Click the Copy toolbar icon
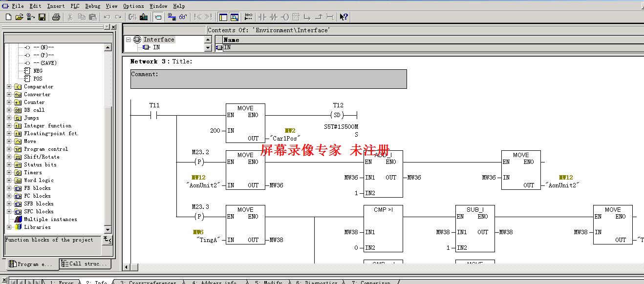Screen dimensions: 644x284 81,17
